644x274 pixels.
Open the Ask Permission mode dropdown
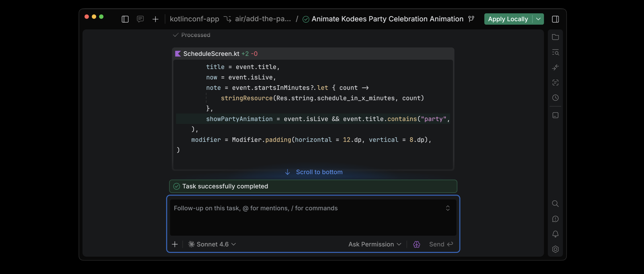(x=375, y=244)
